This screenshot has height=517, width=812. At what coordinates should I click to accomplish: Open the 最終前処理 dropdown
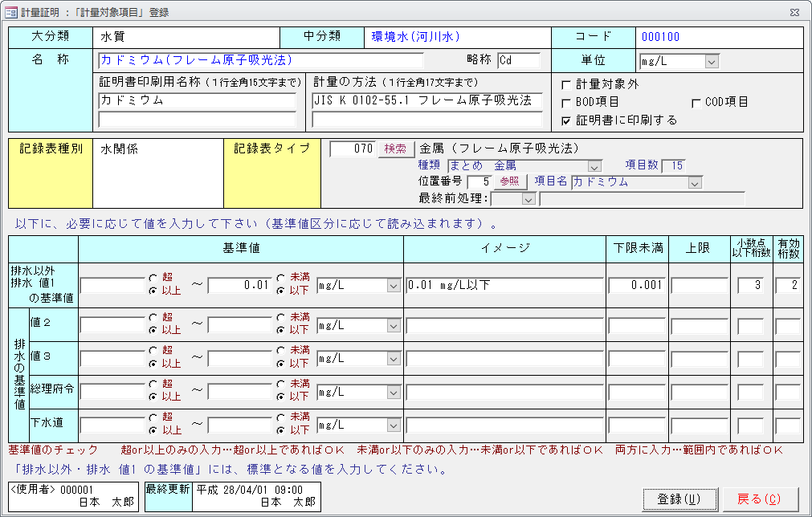tap(528, 199)
